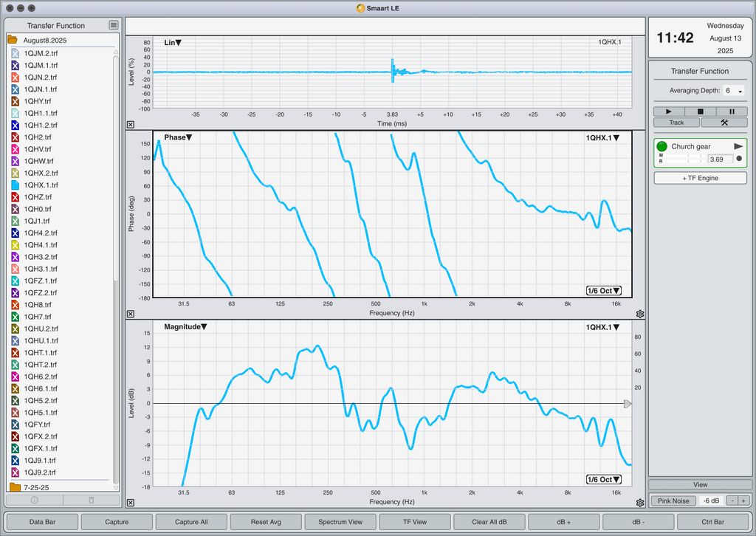The width and height of the screenshot is (756, 536).
Task: Click the August8.2025 folder icon
Action: [x=13, y=40]
